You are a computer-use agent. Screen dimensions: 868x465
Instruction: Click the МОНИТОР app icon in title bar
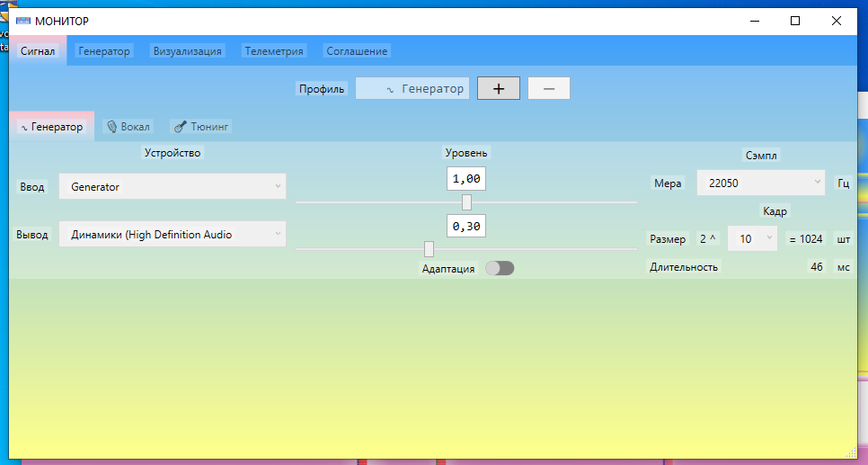[x=22, y=21]
